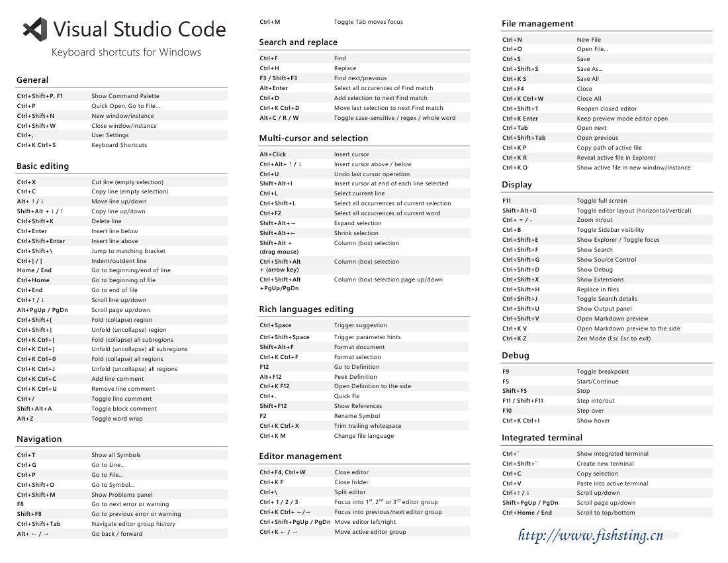The width and height of the screenshot is (728, 563).
Task: Click the 'Peek Definition' description
Action: [x=355, y=377]
